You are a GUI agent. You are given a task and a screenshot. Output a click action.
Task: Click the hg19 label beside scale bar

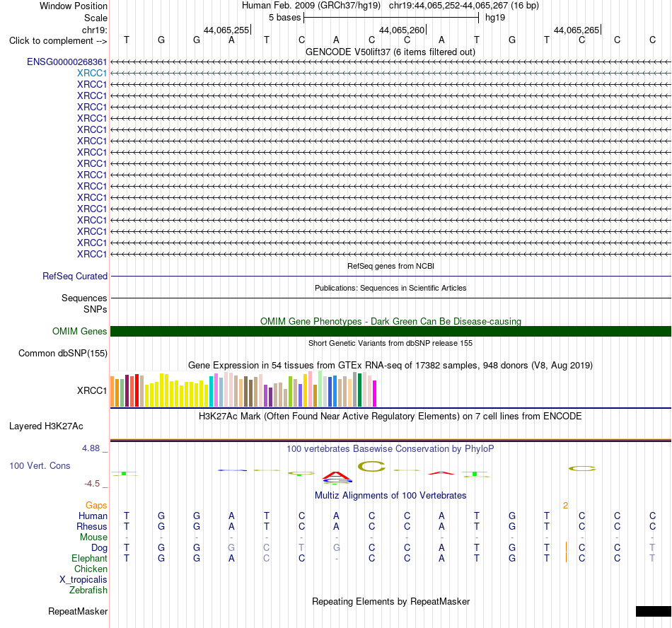[495, 18]
